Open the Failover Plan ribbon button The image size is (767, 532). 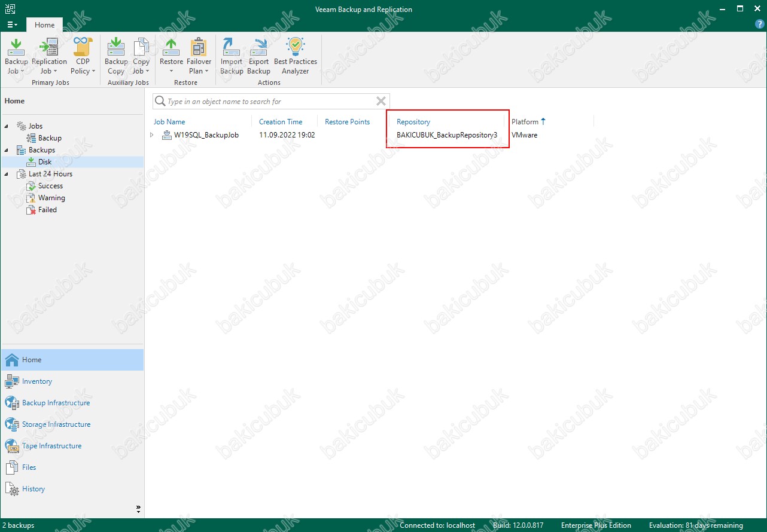[199, 56]
